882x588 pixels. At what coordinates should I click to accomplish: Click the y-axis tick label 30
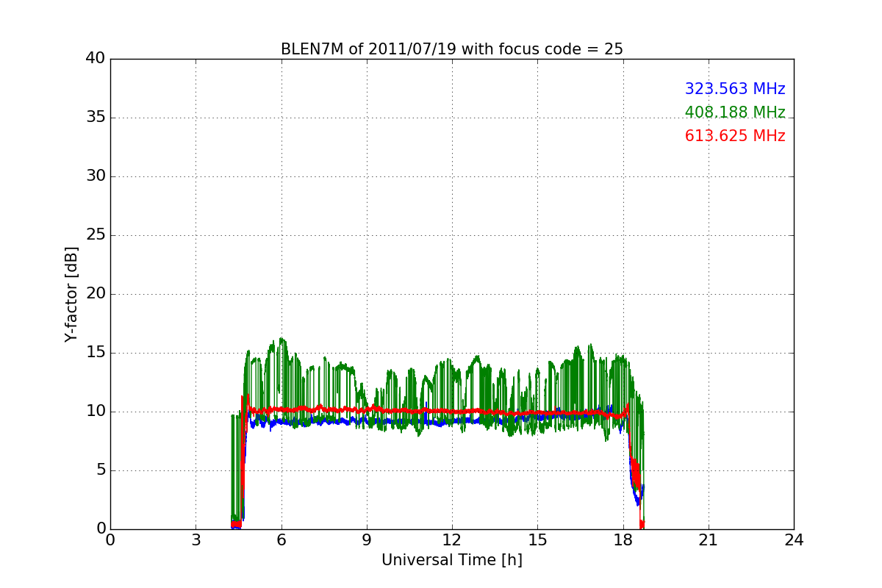pos(96,176)
